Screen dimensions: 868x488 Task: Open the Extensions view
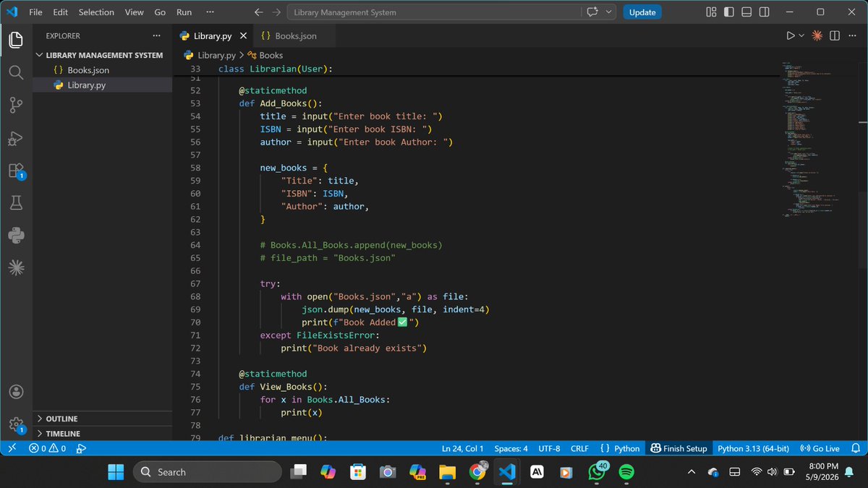click(16, 171)
